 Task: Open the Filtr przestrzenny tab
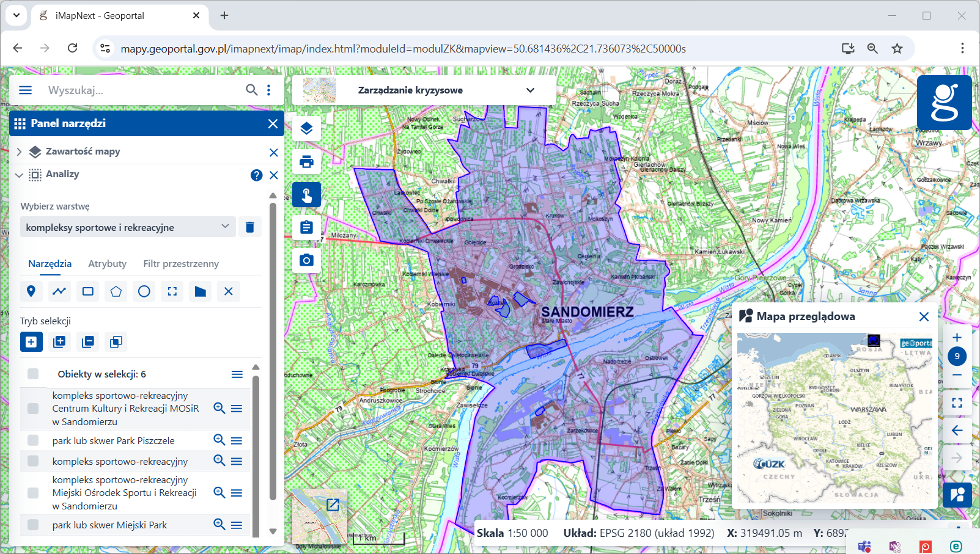(x=180, y=264)
